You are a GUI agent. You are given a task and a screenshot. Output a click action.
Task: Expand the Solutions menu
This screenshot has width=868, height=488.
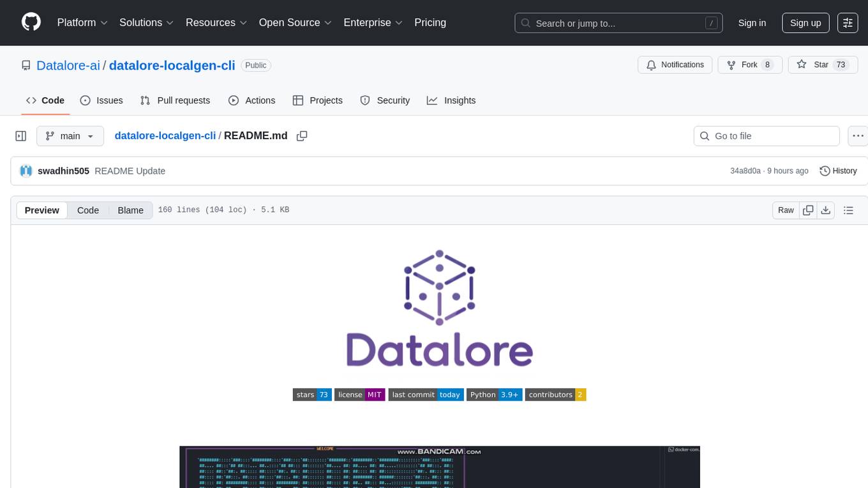[x=147, y=22]
